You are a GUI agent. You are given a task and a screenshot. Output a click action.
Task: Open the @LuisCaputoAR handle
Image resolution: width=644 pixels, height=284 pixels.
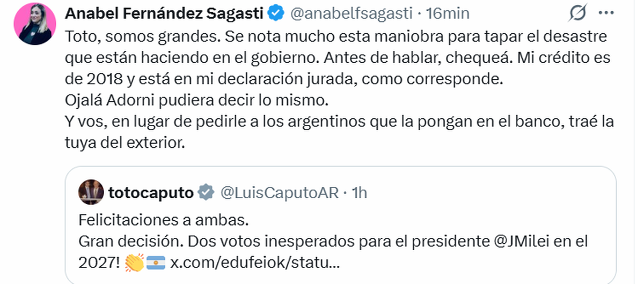pyautogui.click(x=280, y=192)
